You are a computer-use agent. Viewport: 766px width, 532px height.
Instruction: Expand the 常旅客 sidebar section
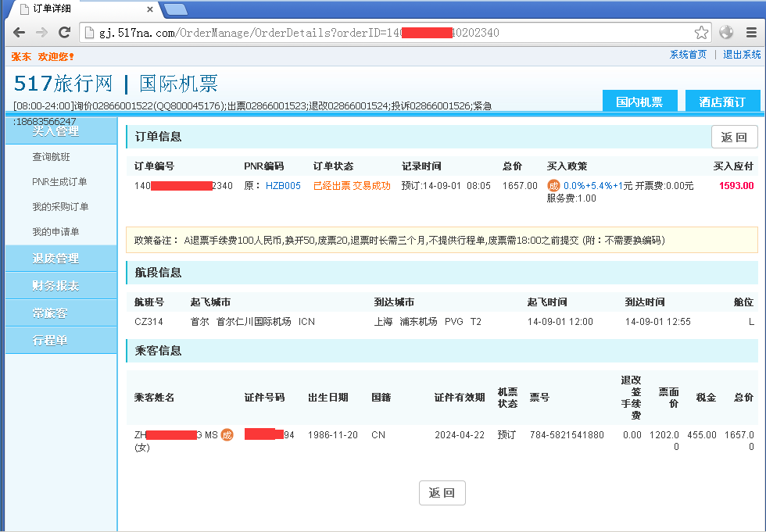61,312
